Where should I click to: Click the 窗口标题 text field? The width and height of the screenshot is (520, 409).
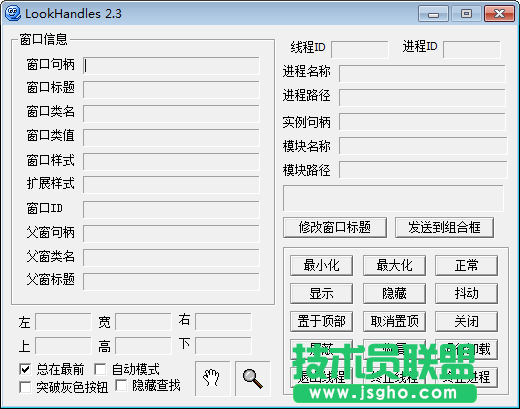(x=171, y=90)
